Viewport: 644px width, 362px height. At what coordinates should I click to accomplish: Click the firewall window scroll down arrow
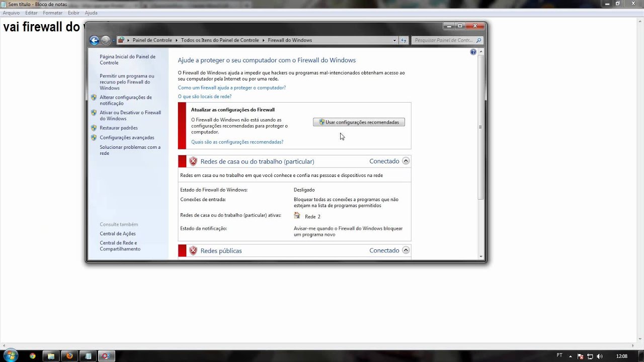pos(481,256)
